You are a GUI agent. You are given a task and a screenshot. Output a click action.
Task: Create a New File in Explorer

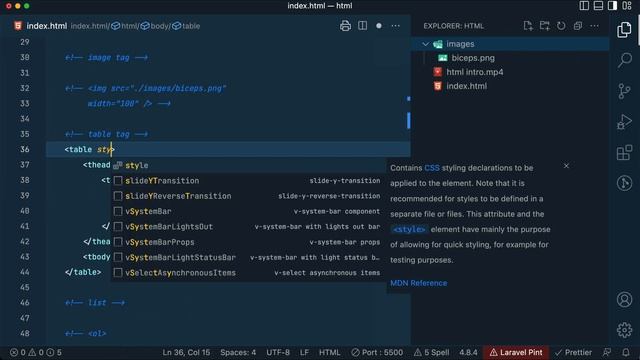(x=528, y=26)
